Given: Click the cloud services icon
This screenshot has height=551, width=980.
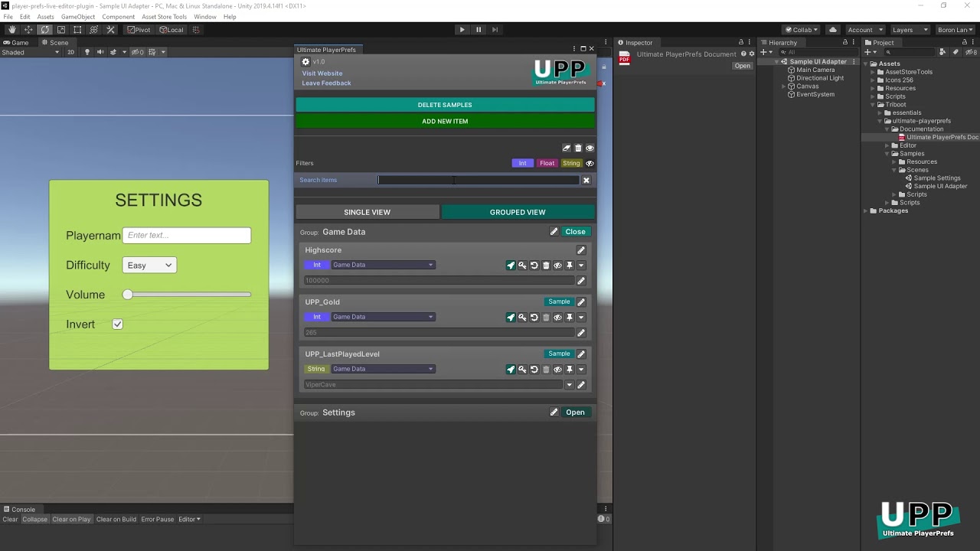Looking at the screenshot, I should (x=833, y=30).
